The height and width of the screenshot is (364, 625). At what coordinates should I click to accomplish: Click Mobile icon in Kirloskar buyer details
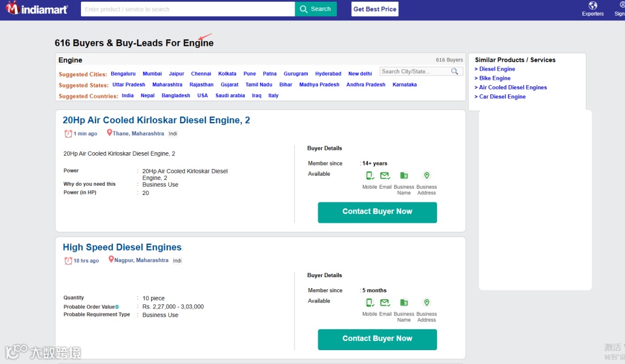pyautogui.click(x=369, y=175)
